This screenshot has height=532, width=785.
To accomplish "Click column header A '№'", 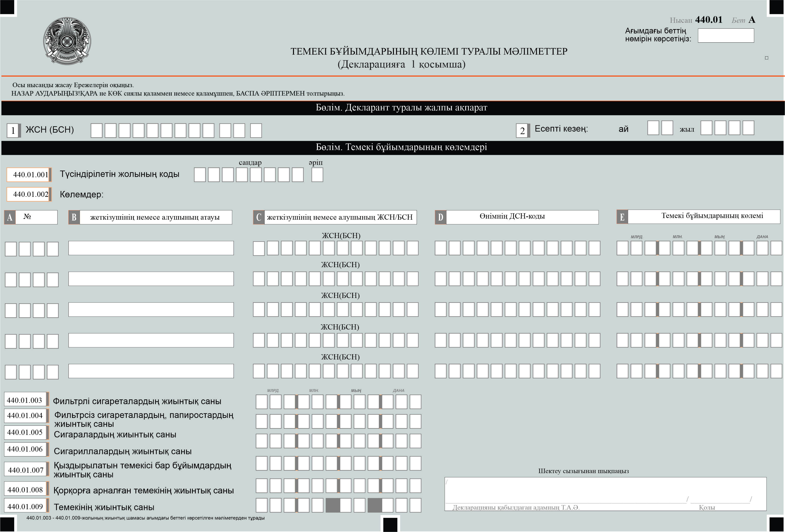I will click(x=31, y=217).
